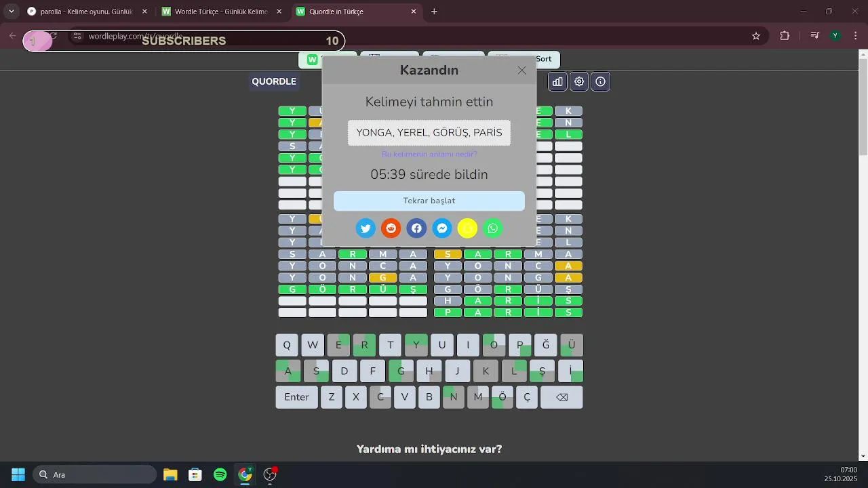The height and width of the screenshot is (488, 868).
Task: Click the Tekrar başlat button
Action: [429, 201]
